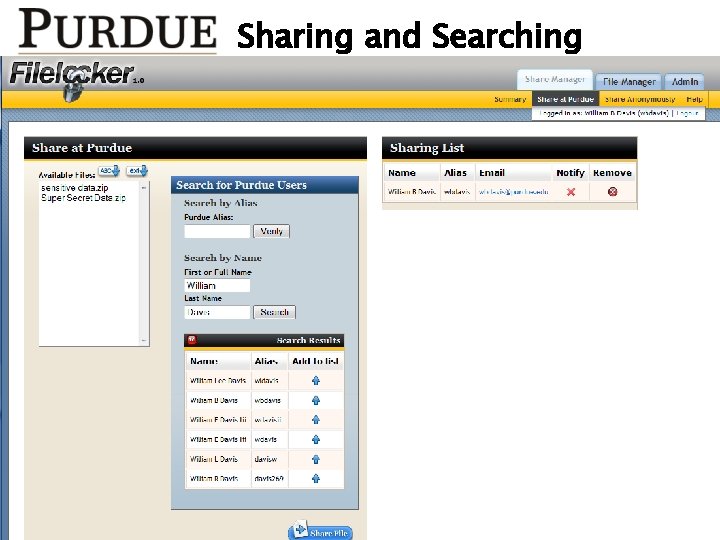720x540 pixels.
Task: Add William Lee Davis to the sharing list
Action: tap(315, 380)
